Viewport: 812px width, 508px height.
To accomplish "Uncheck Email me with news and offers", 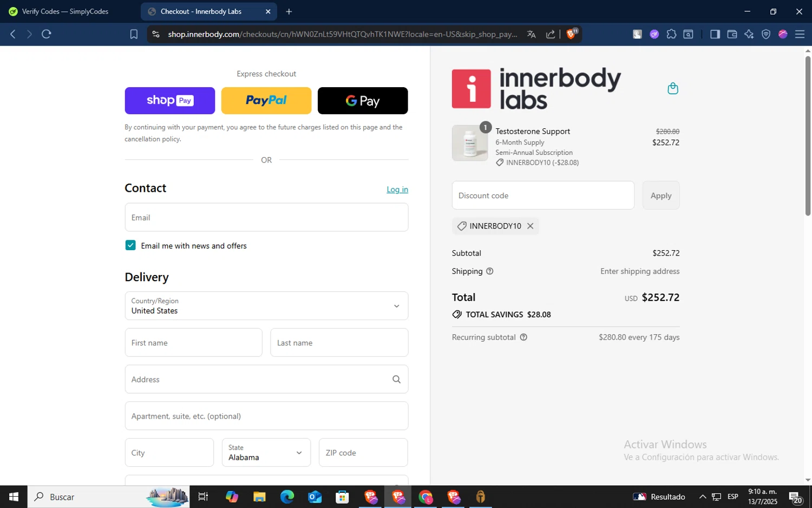I will (x=130, y=245).
